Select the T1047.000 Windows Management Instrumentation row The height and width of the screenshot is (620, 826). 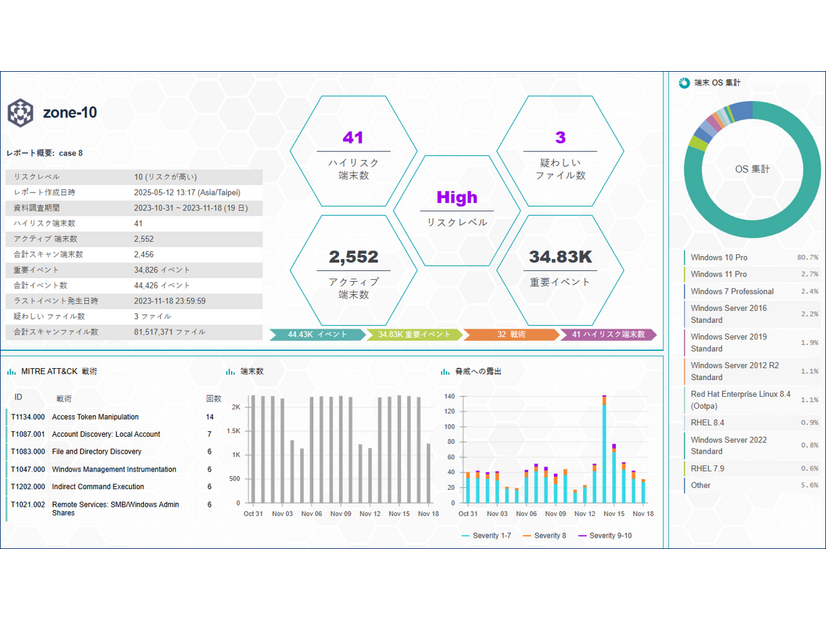[x=113, y=469]
